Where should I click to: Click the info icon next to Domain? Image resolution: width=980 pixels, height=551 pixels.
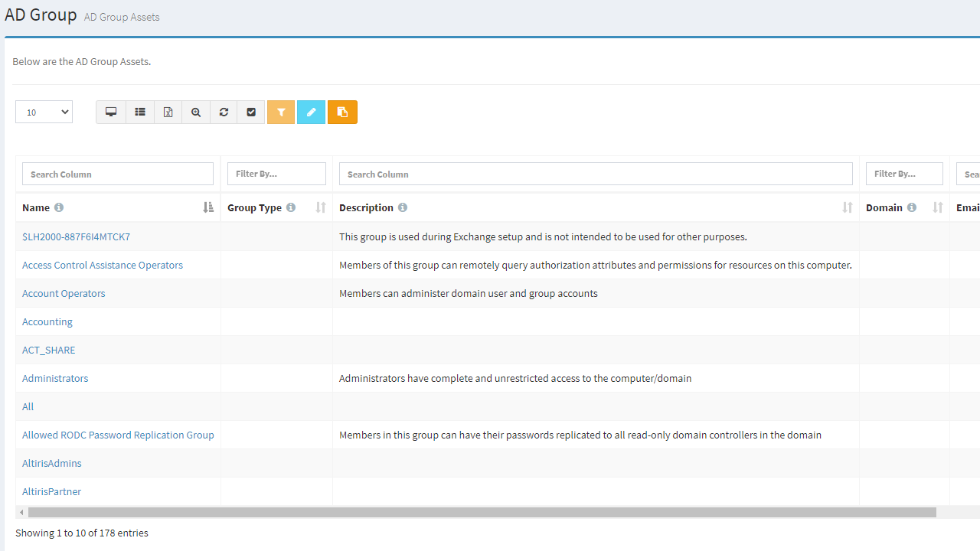click(912, 207)
